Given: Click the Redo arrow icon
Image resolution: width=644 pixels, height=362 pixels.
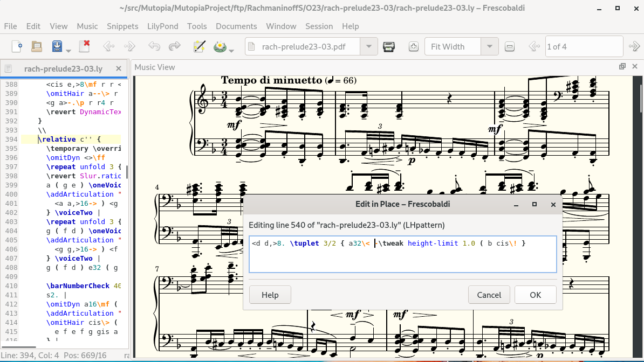Looking at the screenshot, I should tap(174, 46).
